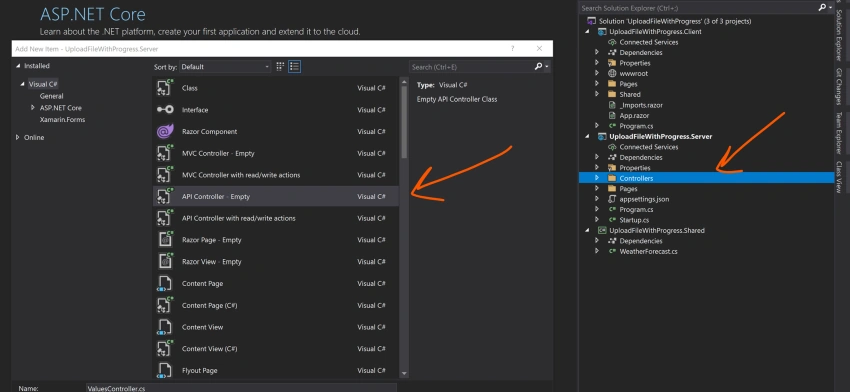Viewport: 850px width, 392px height.
Task: Click the Startup.cs C# file icon
Action: [611, 220]
